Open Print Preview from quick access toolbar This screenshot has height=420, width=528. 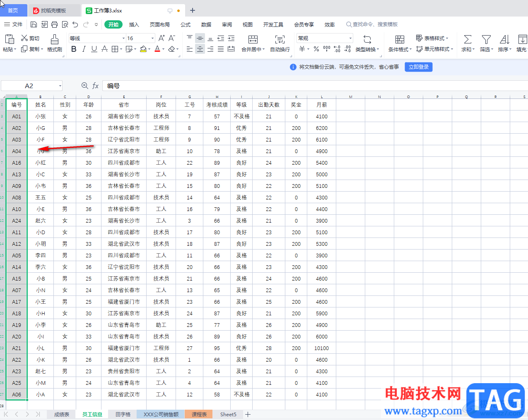pyautogui.click(x=65, y=24)
